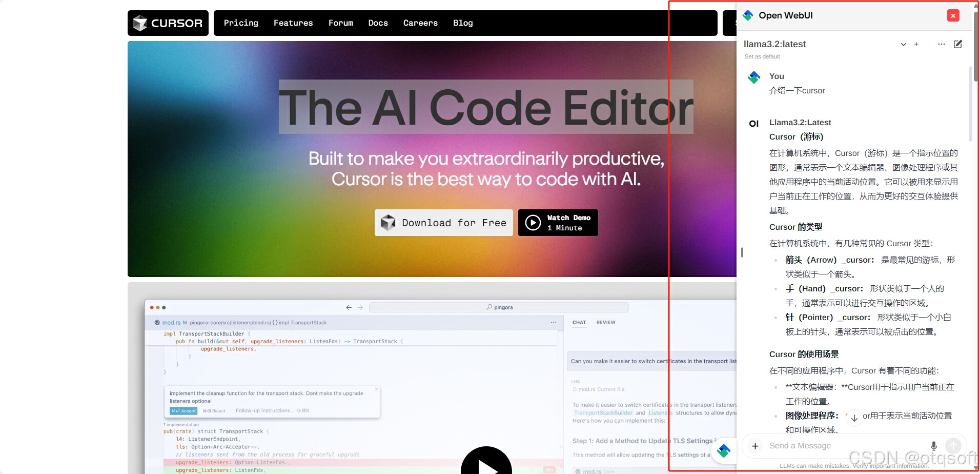
Task: Click the mod.rs file tab in demo editor
Action: (171, 323)
